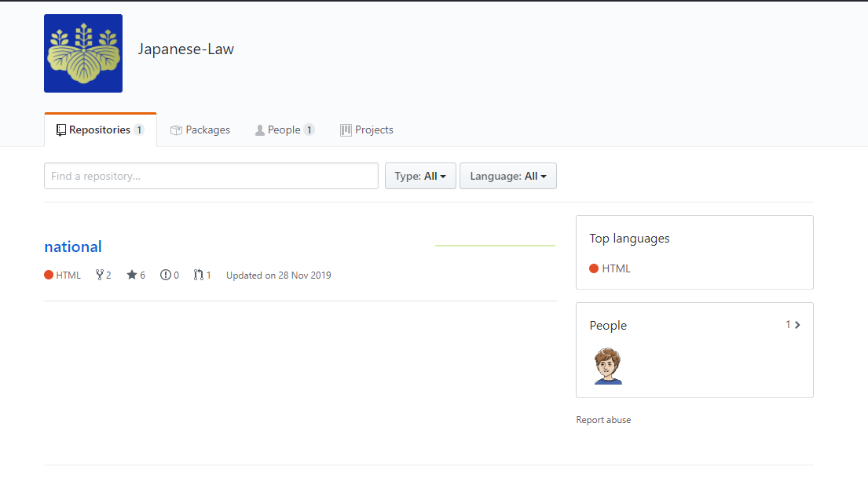868x478 pixels.
Task: Expand the Language: All filter dropdown
Action: [508, 177]
